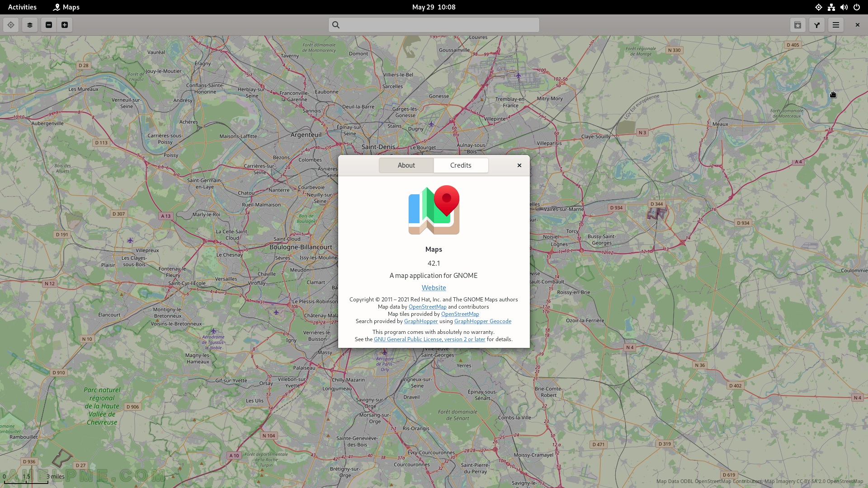Click the 'A 13' road shield

pos(166,216)
